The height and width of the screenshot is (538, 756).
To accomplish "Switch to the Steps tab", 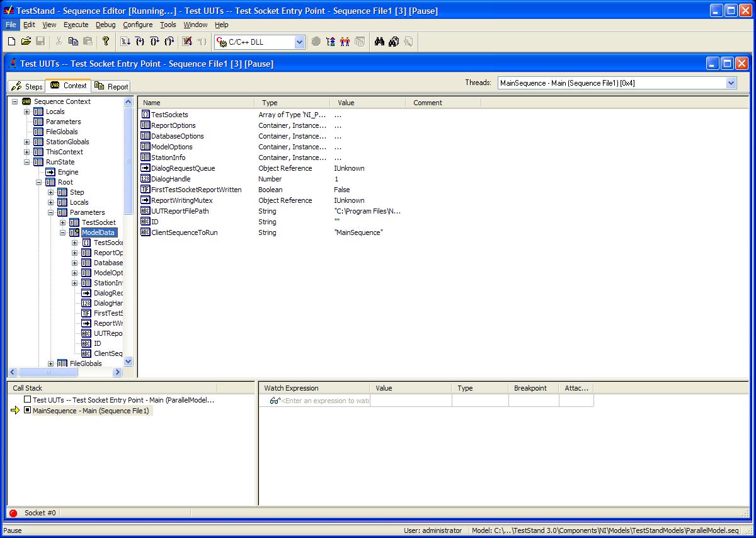I will click(x=27, y=86).
